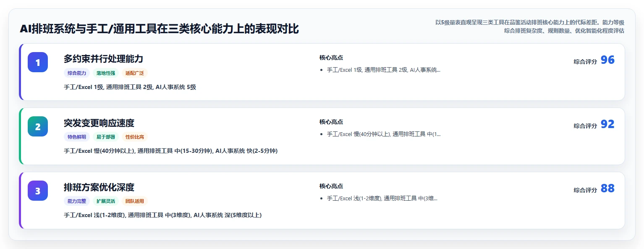Click the number 3 rank badge

tap(38, 191)
